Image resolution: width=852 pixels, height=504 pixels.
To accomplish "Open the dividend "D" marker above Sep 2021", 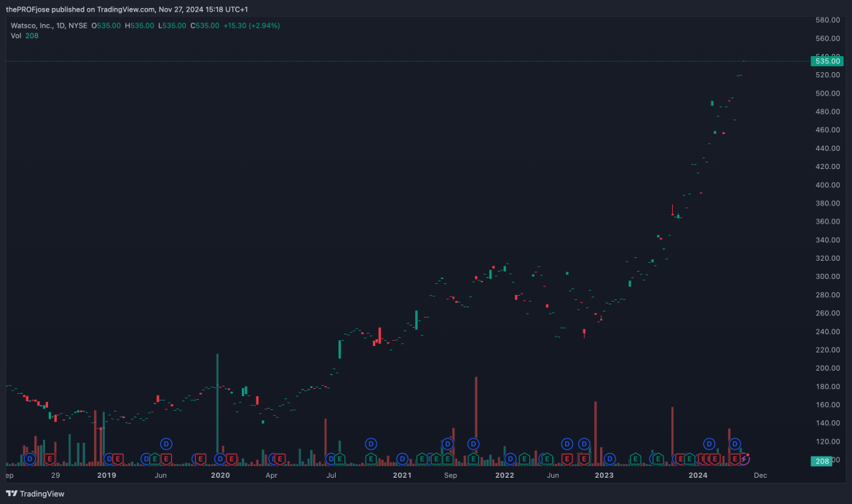I will tap(446, 443).
